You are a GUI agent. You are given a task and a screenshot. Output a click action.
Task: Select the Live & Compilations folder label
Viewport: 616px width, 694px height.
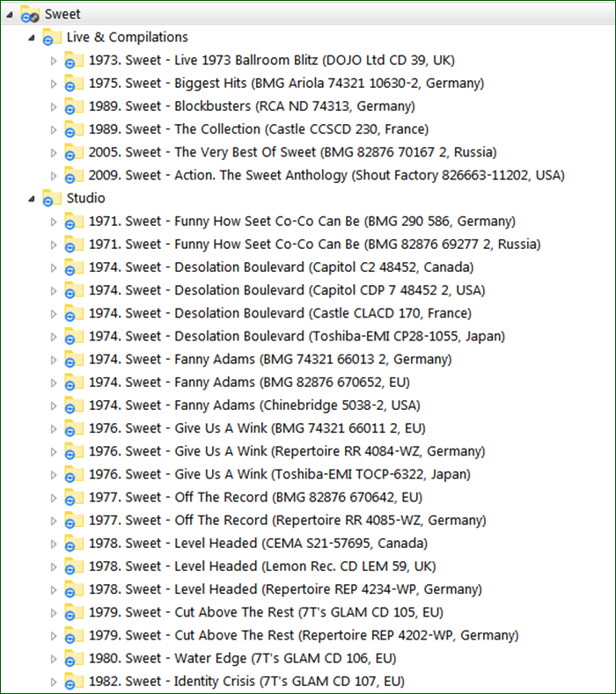pyautogui.click(x=127, y=37)
